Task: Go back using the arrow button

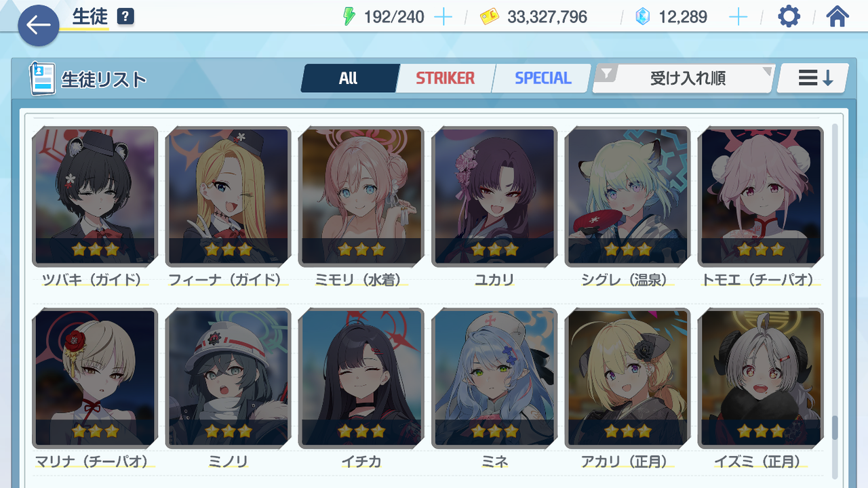Action: click(39, 26)
